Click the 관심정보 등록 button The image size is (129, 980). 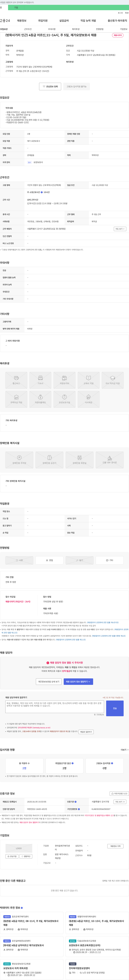(x=50, y=86)
